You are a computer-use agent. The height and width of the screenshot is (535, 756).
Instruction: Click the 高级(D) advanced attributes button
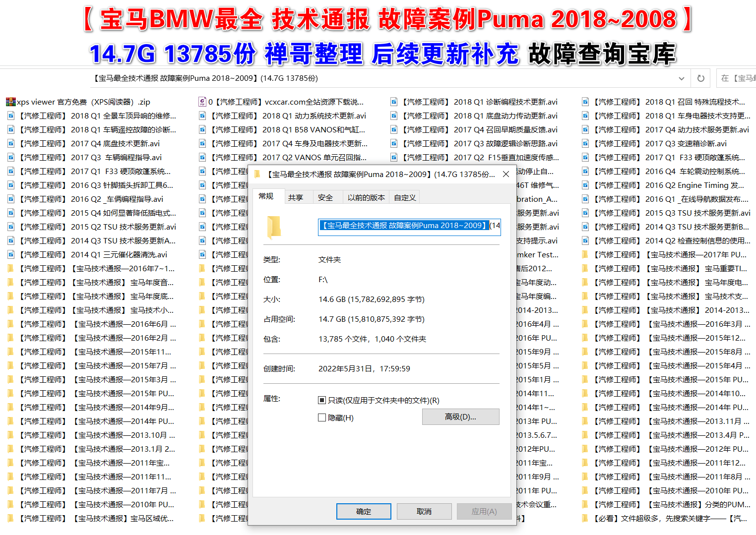[x=460, y=416]
